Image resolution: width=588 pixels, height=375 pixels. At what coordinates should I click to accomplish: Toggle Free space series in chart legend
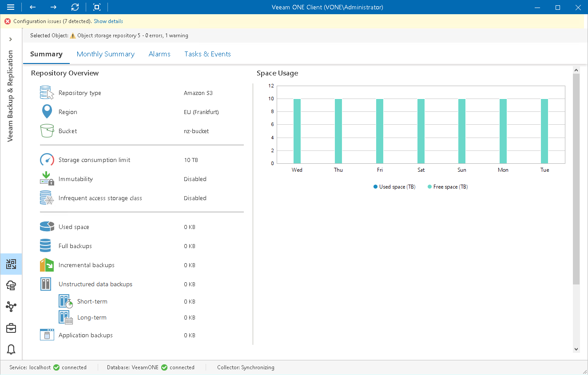point(447,186)
